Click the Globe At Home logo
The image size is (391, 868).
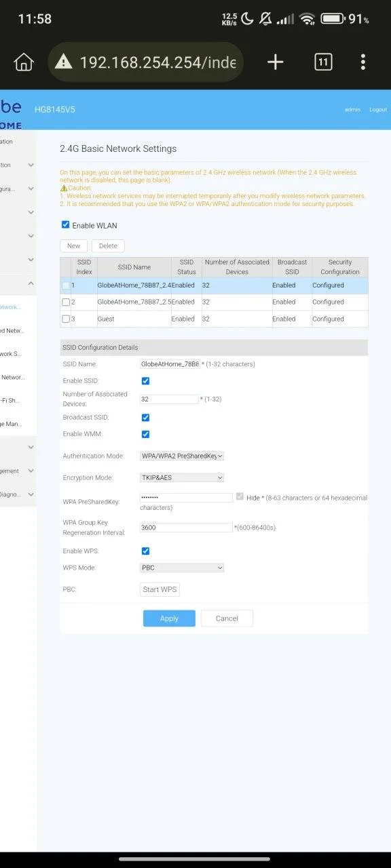(11, 113)
